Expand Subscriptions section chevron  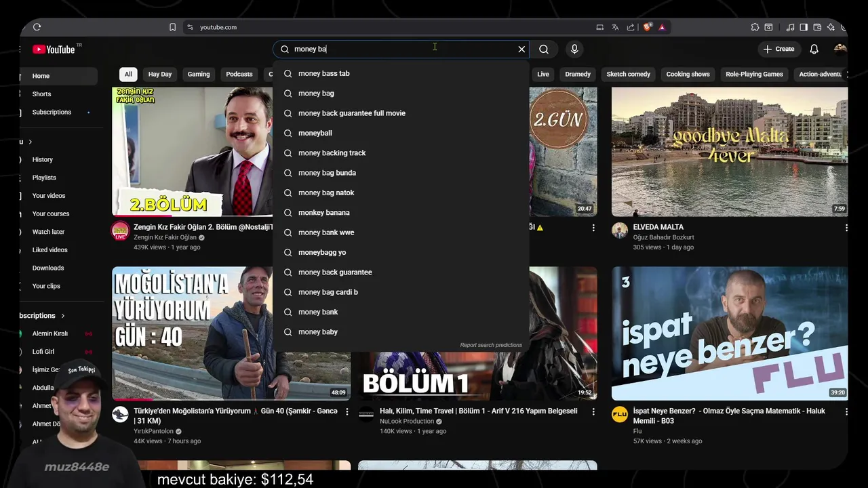[x=63, y=316]
